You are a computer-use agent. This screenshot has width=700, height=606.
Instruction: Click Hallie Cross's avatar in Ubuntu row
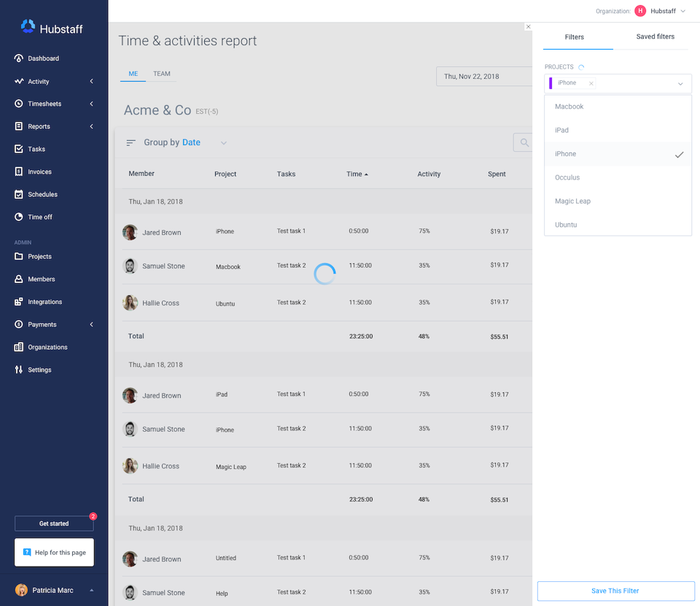130,303
